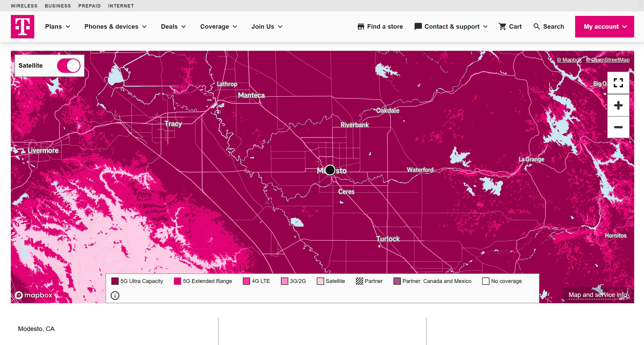Open the Mapbox attribution link
644x345 pixels.
coord(569,60)
